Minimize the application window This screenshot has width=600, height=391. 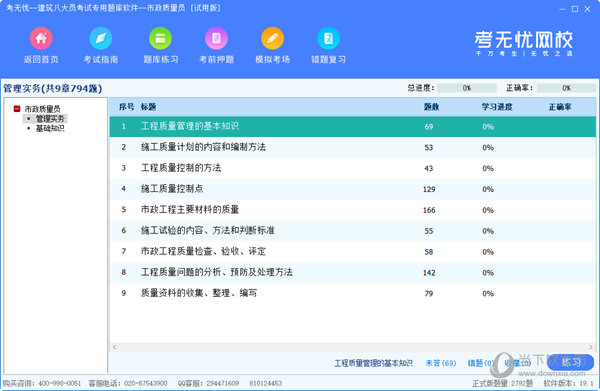tap(562, 9)
